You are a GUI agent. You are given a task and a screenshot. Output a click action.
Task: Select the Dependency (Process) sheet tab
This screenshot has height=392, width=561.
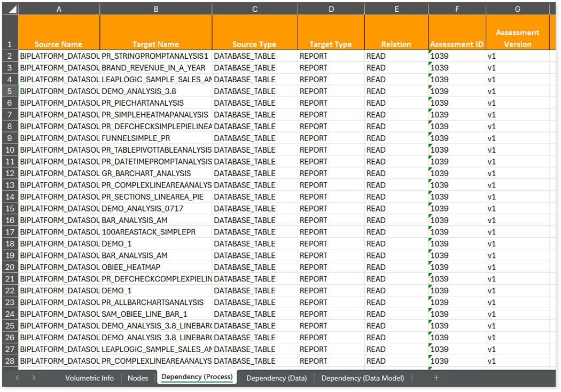[197, 377]
